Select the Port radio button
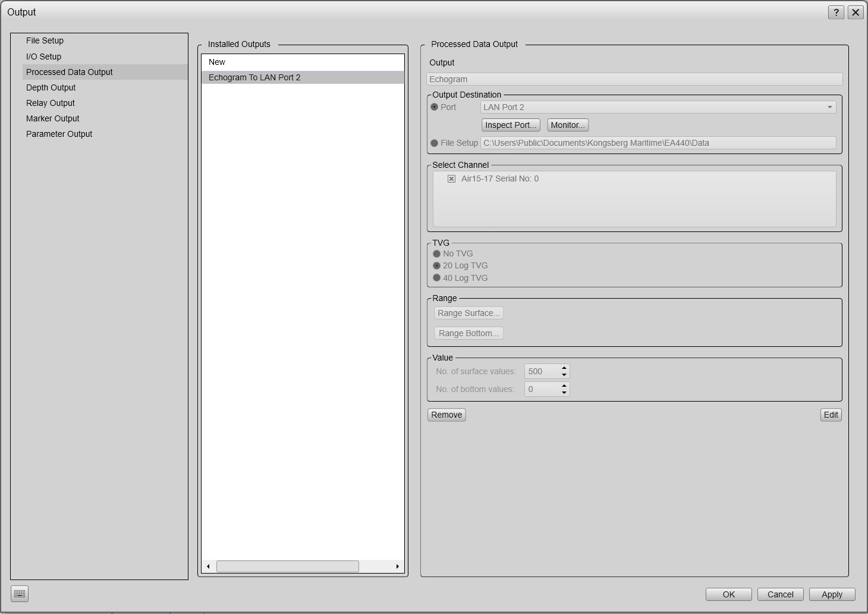Image resolution: width=868 pixels, height=614 pixels. click(x=434, y=107)
